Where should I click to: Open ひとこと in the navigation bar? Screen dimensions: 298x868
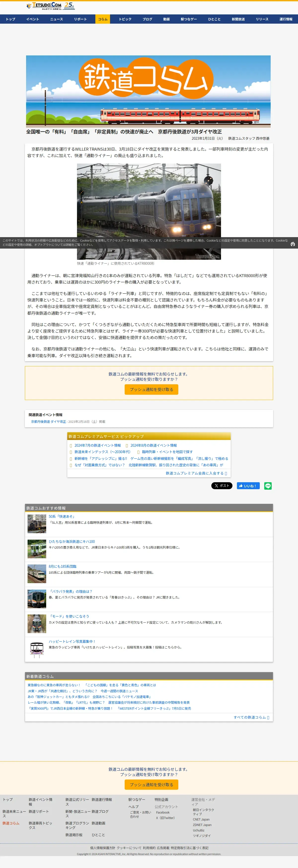click(x=214, y=19)
